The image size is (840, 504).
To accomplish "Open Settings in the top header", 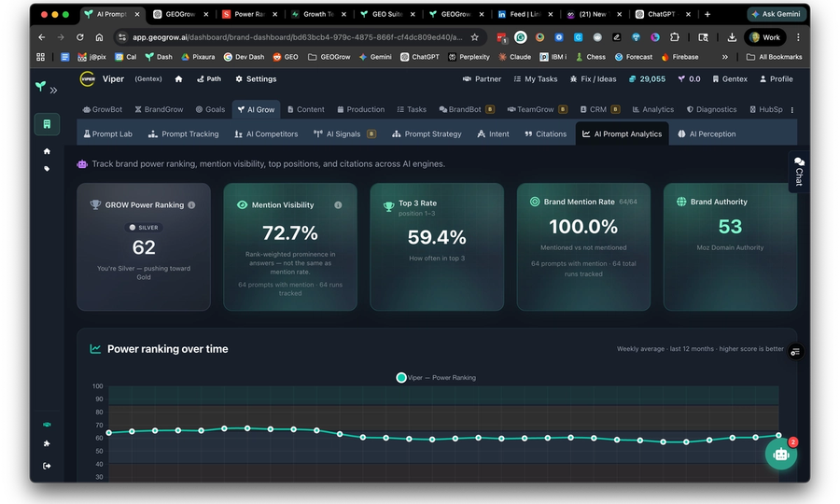I will click(x=256, y=78).
